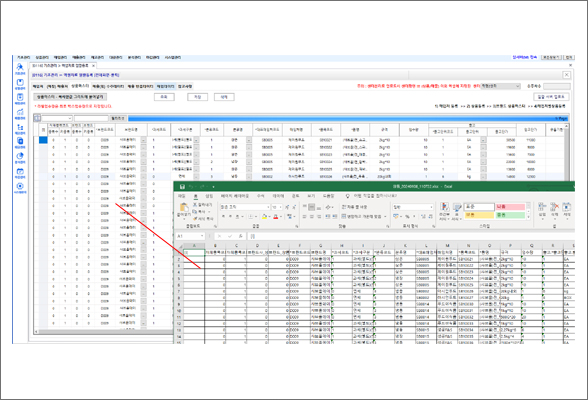Click the third outlined Delete button in ERP
The image size is (588, 400).
coord(224,97)
